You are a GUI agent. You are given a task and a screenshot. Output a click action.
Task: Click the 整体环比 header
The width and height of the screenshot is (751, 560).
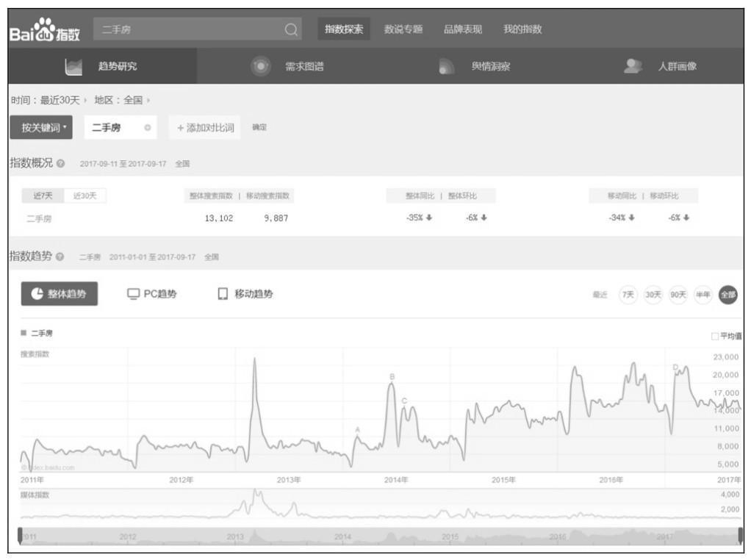(x=462, y=195)
